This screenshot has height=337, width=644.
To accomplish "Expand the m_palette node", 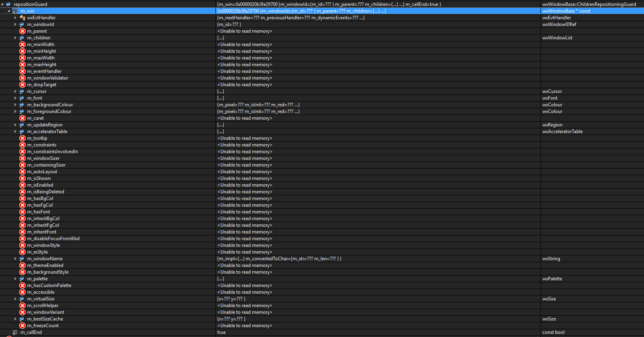I will pyautogui.click(x=15, y=279).
